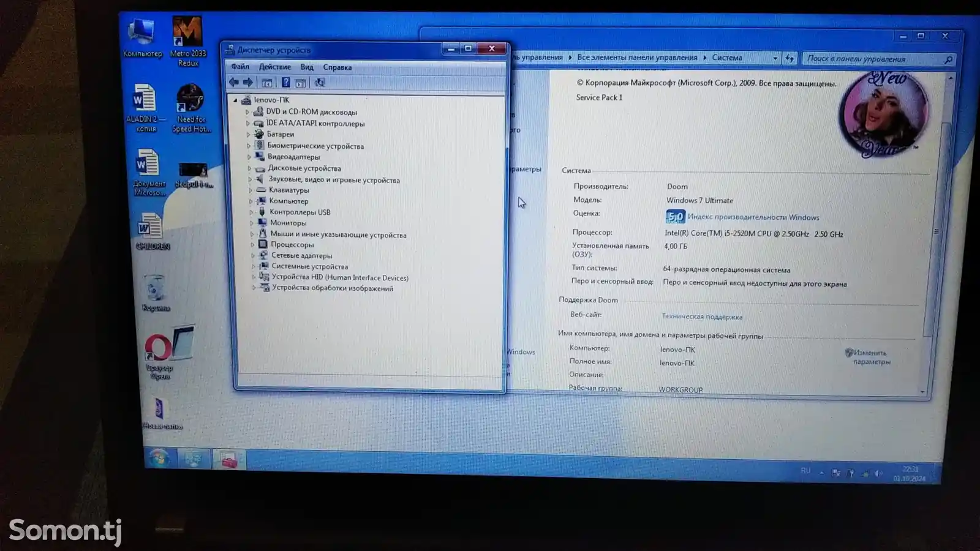Click the Back arrow in Device Manager toolbar
Image resolution: width=980 pixels, height=551 pixels.
(233, 82)
